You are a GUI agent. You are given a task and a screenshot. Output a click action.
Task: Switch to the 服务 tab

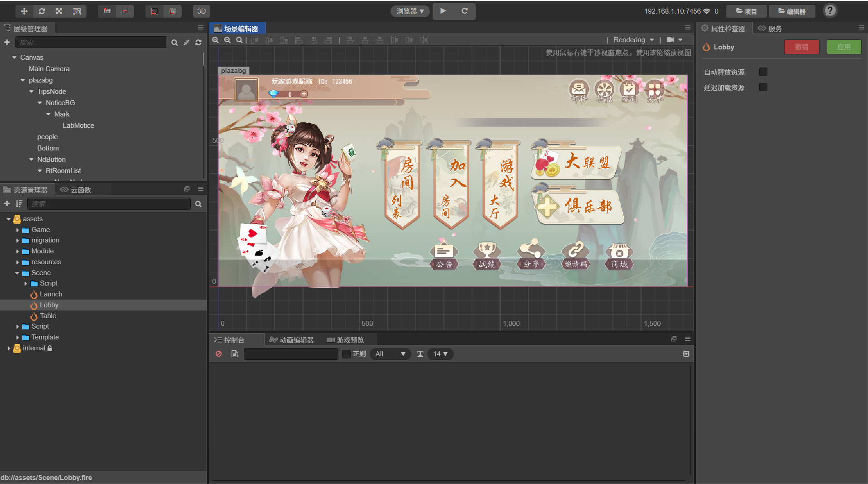click(x=770, y=29)
